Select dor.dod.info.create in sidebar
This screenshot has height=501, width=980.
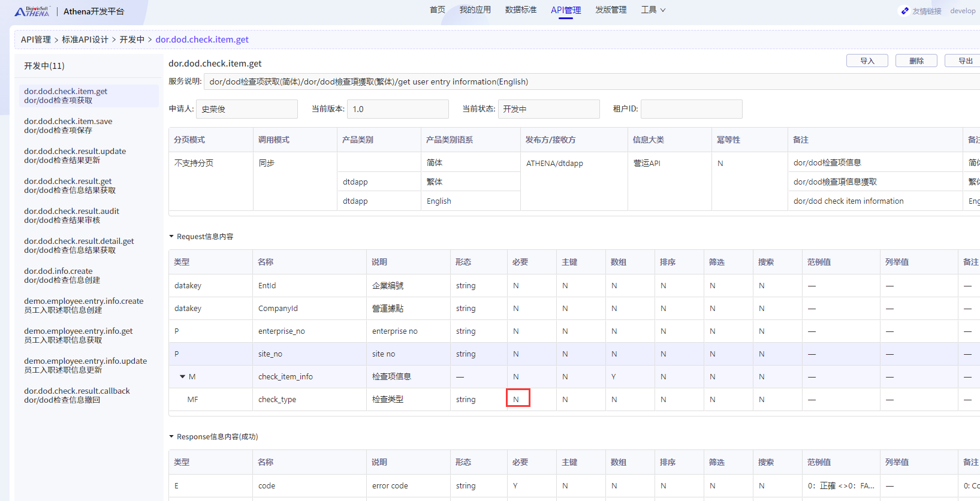click(x=89, y=276)
